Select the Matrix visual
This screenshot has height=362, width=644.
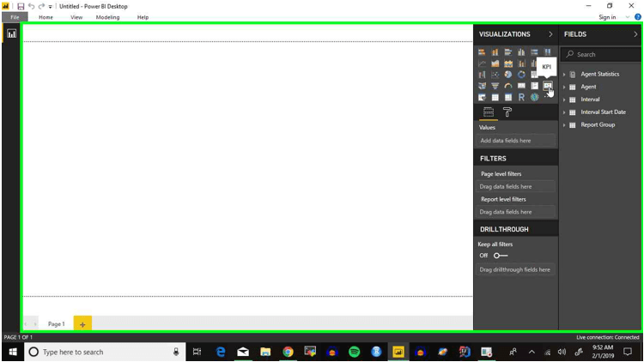coord(508,97)
